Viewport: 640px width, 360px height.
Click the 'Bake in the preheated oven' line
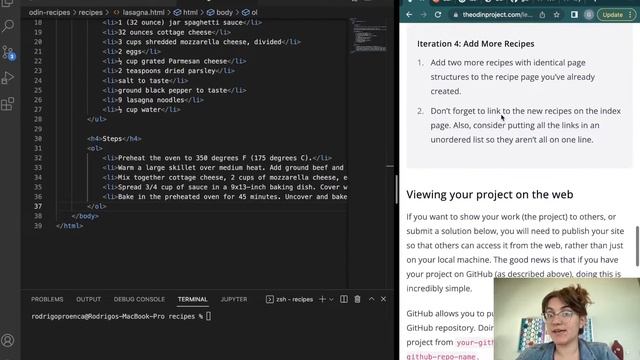224,196
